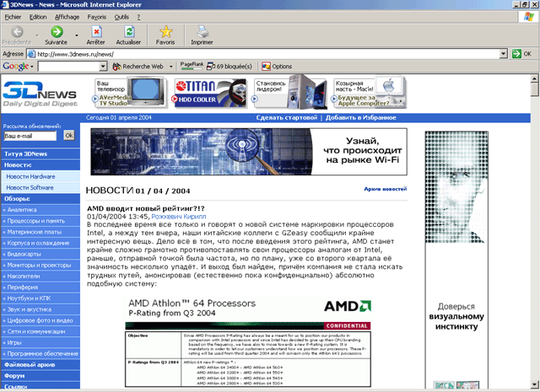Image resolution: width=540 pixels, height=392 pixels.
Task: Expand the address bar URL dropdown
Action: (x=504, y=54)
